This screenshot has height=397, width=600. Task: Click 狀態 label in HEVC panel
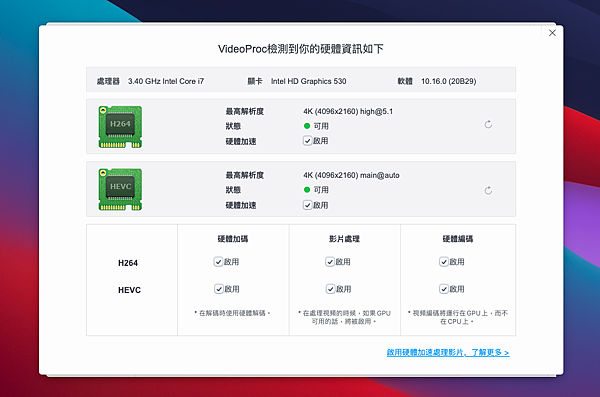[233, 190]
